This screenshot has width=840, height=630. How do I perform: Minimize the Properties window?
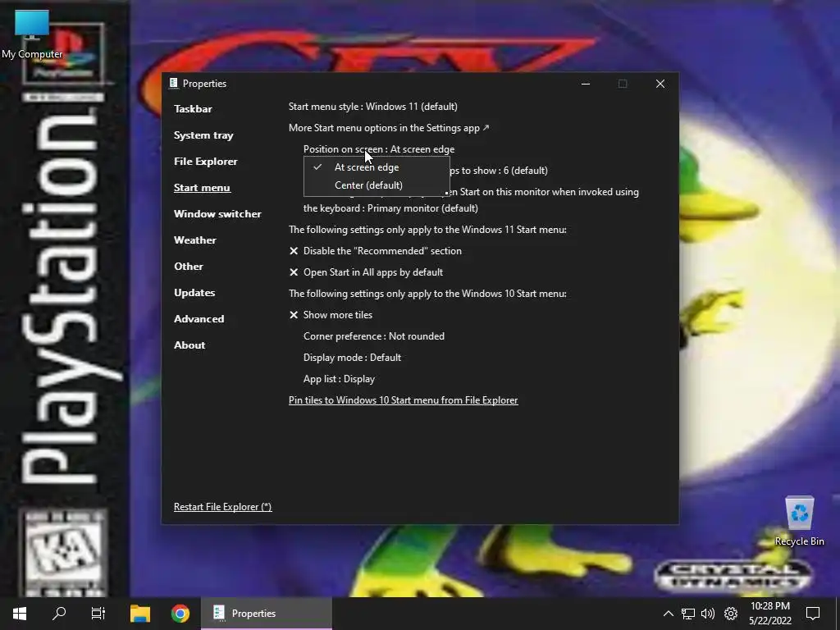click(586, 84)
